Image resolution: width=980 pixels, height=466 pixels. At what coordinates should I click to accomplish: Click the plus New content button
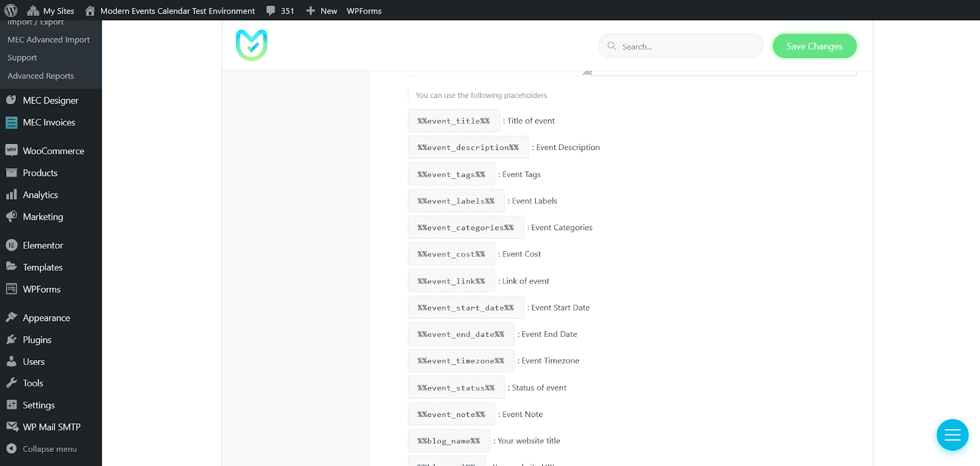[x=322, y=10]
